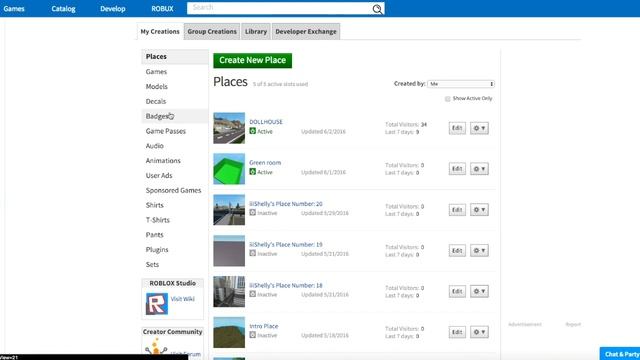The height and width of the screenshot is (360, 640).
Task: Click Edit for iiShelly's Place Number: 18
Action: (x=457, y=291)
